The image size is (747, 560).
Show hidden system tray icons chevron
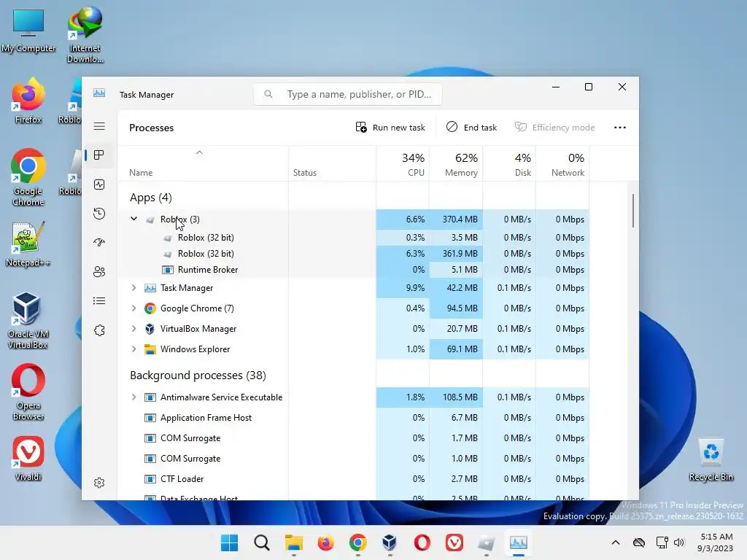pyautogui.click(x=616, y=542)
